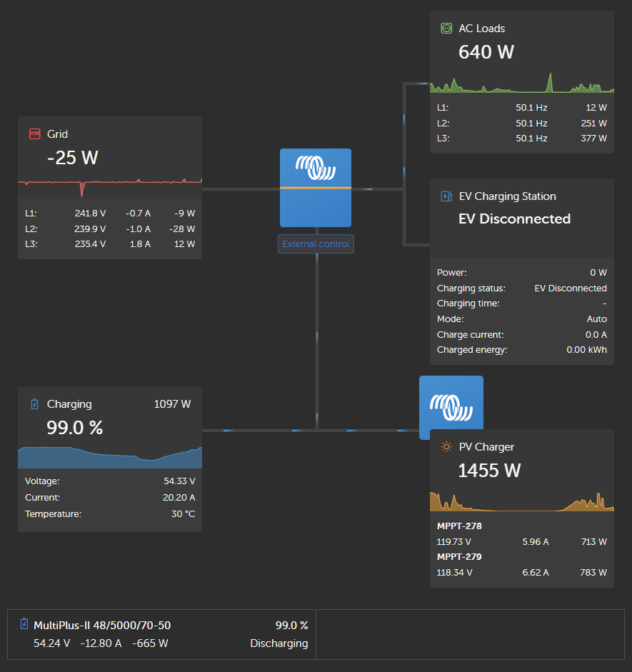The height and width of the screenshot is (672, 632).
Task: Toggle the EV charging Auto mode
Action: coord(596,319)
